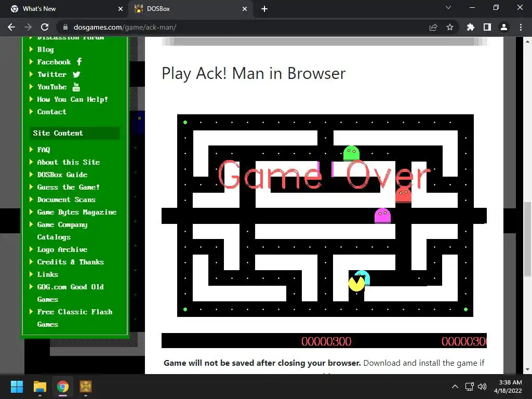Open Free Classic Flash Games link

pos(75,318)
